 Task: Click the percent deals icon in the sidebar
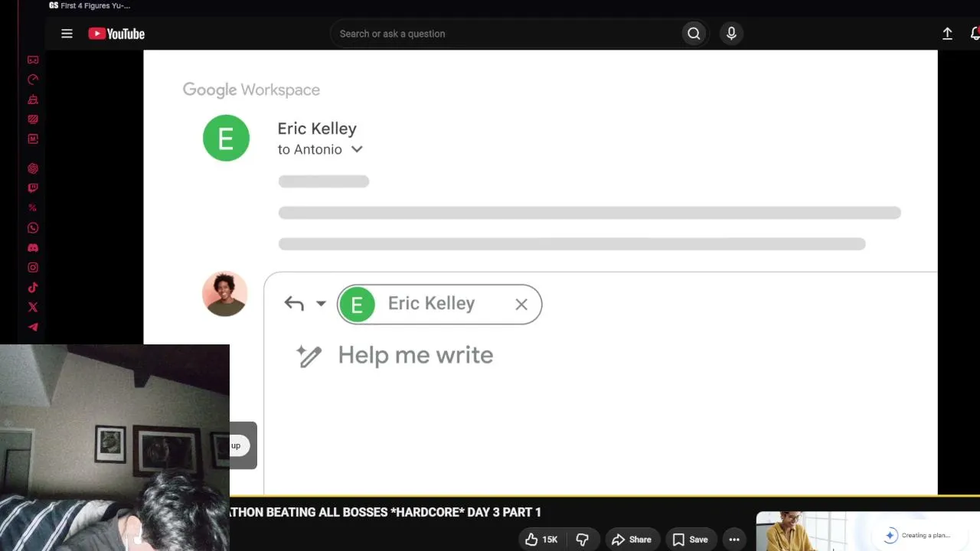33,208
